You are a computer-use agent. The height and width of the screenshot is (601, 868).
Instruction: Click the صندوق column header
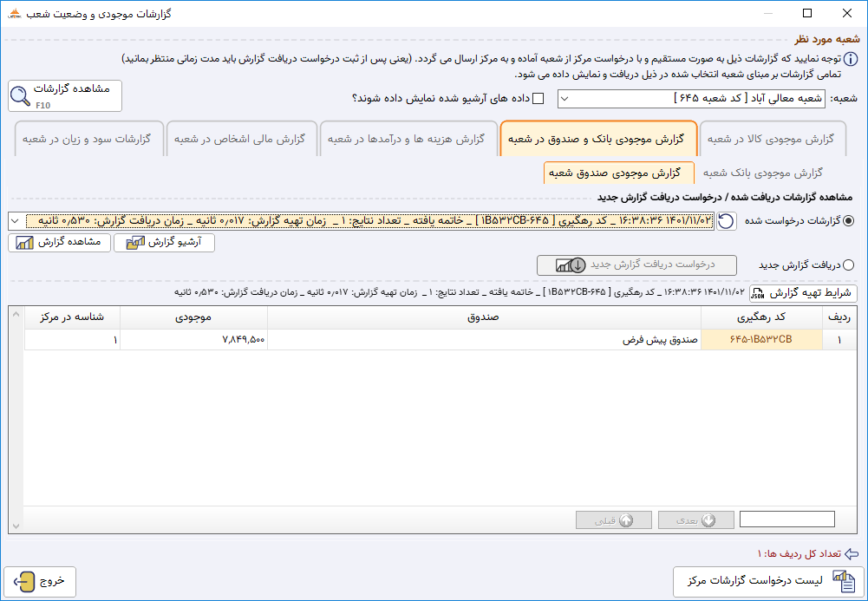pos(484,317)
